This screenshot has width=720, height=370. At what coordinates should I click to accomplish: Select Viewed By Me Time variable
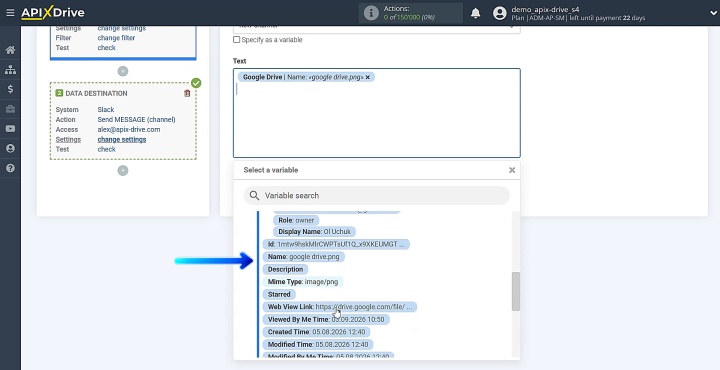point(326,319)
